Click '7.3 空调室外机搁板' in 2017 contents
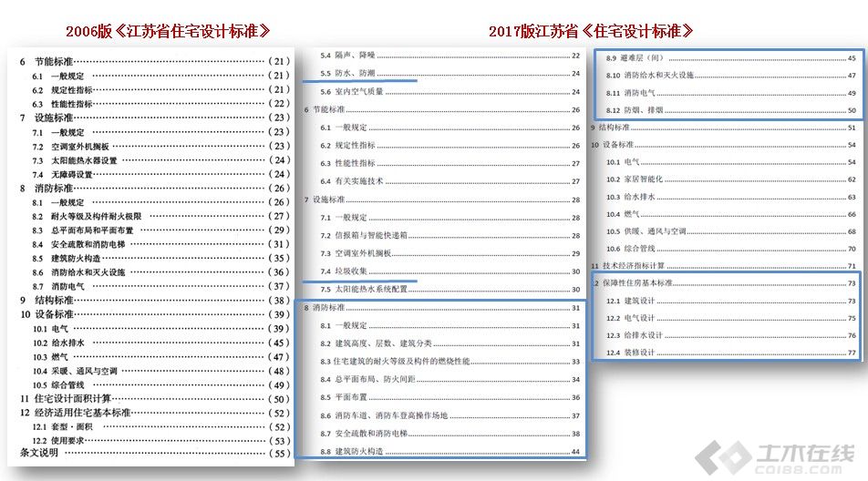This screenshot has height=481, width=868. [x=356, y=253]
